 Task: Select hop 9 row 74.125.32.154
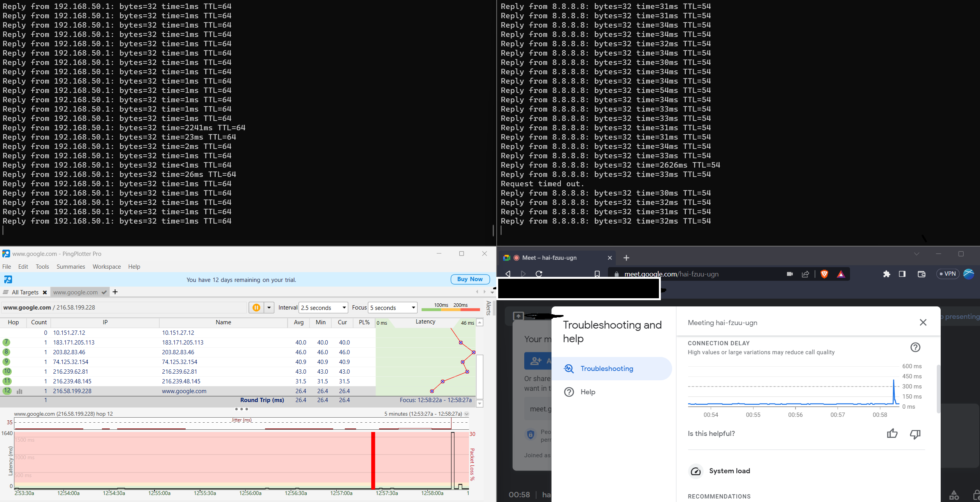point(188,362)
